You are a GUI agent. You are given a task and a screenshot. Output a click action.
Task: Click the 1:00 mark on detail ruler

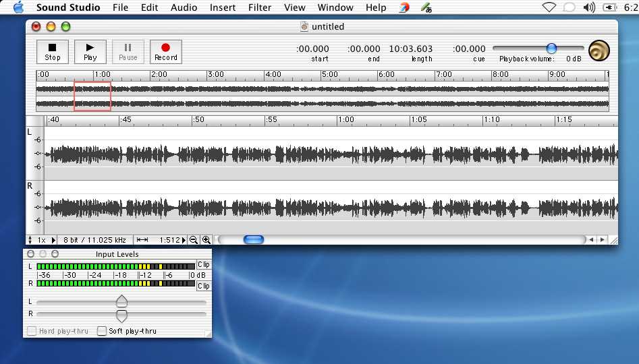click(346, 120)
